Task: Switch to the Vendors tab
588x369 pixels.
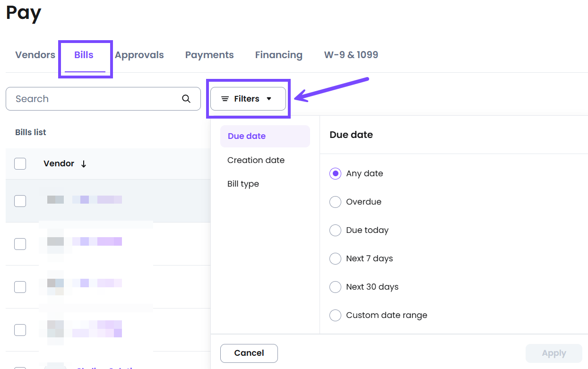Action: (35, 55)
